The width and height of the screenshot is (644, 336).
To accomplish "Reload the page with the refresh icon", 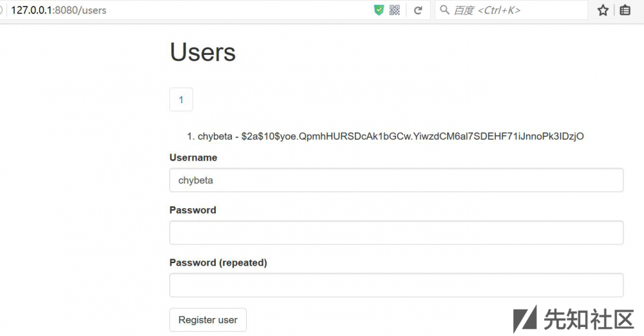I will (418, 10).
